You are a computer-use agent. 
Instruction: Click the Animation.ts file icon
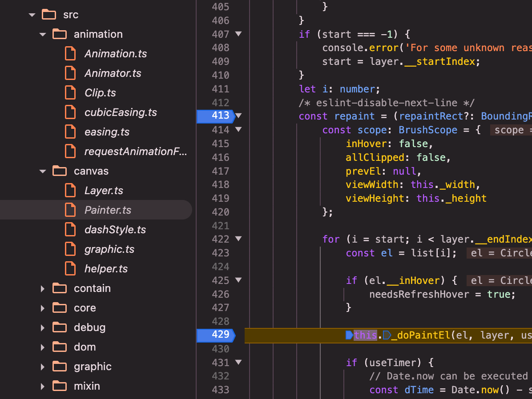click(70, 54)
